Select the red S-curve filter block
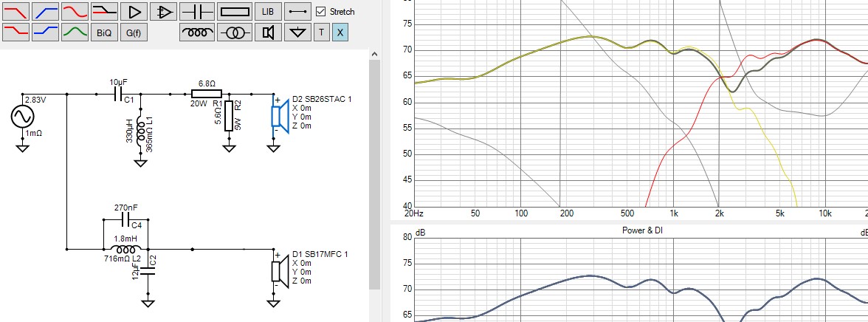The height and width of the screenshot is (322, 868). [x=74, y=11]
